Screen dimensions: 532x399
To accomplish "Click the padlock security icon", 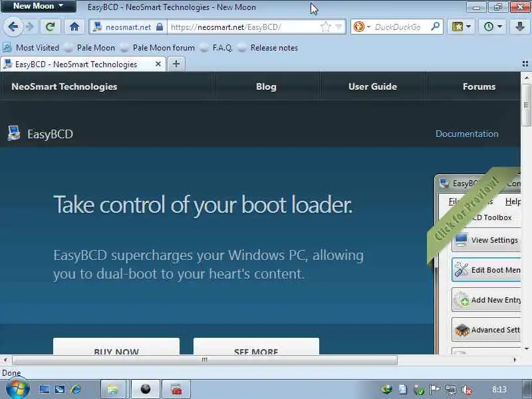I will [x=159, y=27].
